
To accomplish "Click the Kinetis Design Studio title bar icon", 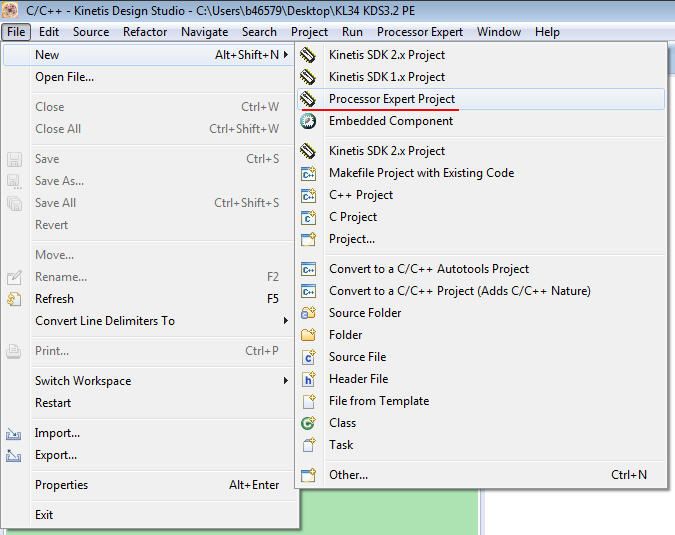I will coord(10,10).
